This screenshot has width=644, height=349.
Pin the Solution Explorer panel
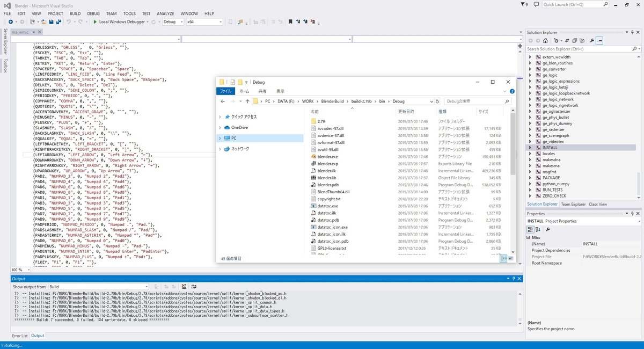(633, 33)
